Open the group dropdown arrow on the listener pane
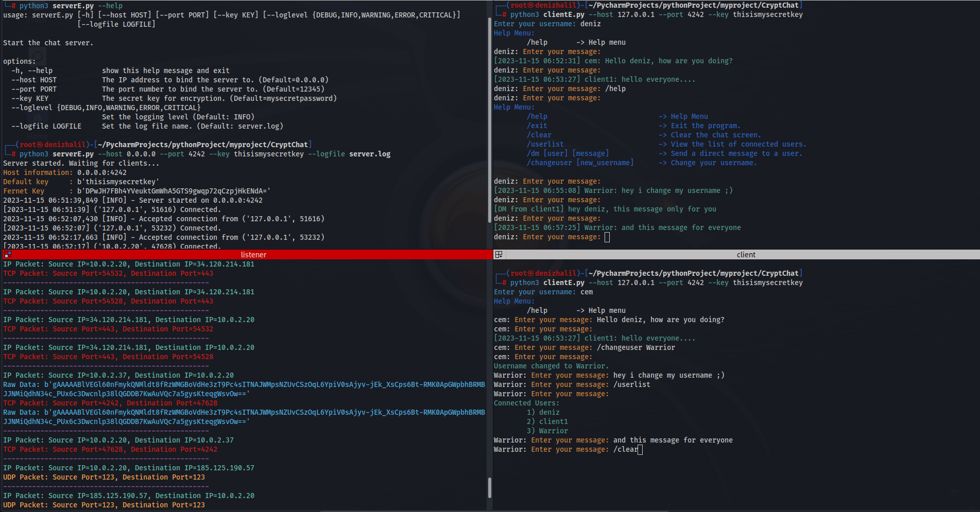The width and height of the screenshot is (980, 512). [11, 256]
